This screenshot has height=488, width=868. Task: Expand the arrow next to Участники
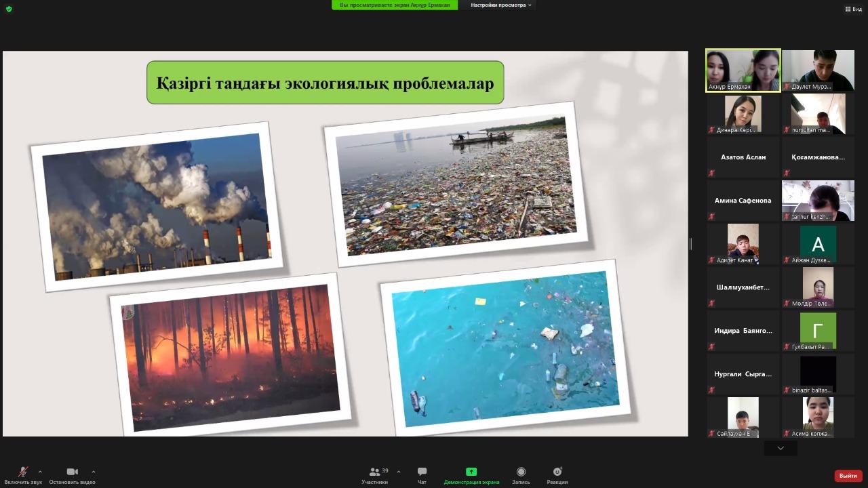tap(398, 472)
